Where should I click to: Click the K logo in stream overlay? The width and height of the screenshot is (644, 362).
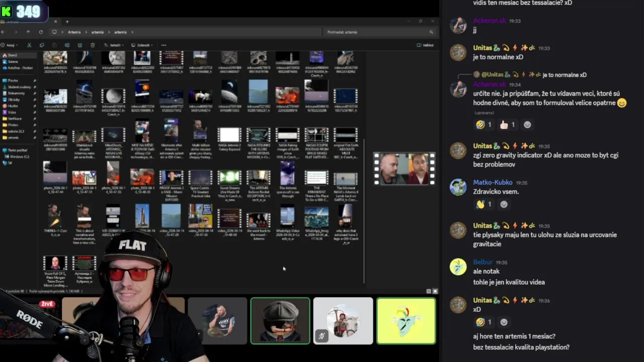pyautogui.click(x=7, y=12)
